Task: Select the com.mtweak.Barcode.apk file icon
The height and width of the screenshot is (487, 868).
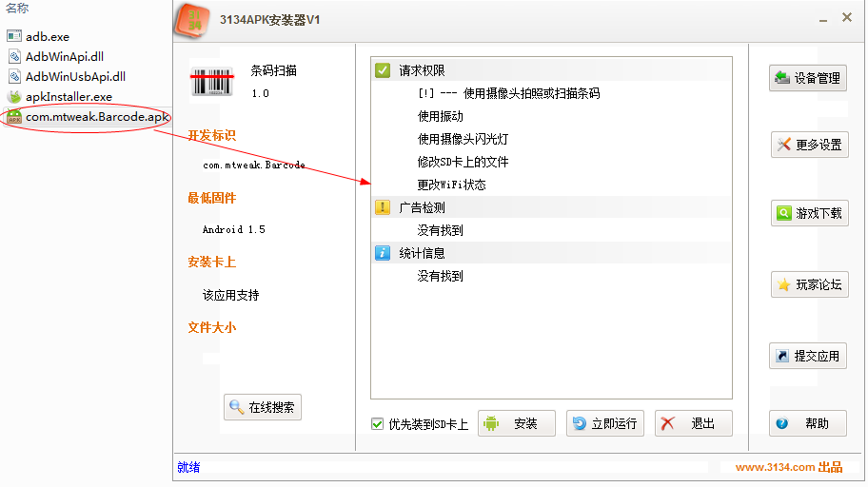Action: [x=14, y=117]
